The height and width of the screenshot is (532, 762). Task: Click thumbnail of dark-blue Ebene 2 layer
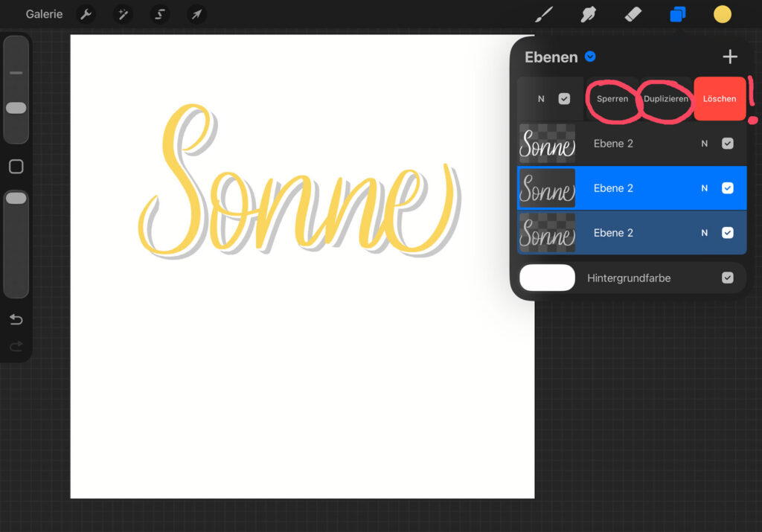pos(547,233)
